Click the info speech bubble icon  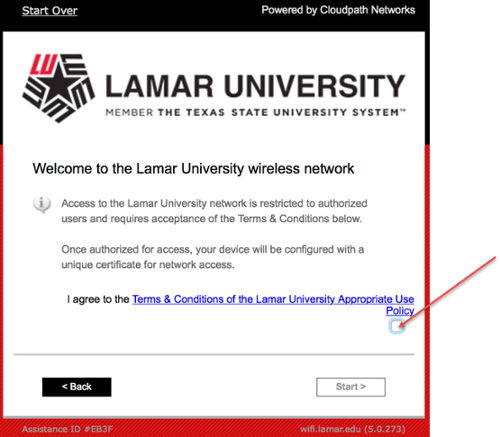[x=42, y=204]
